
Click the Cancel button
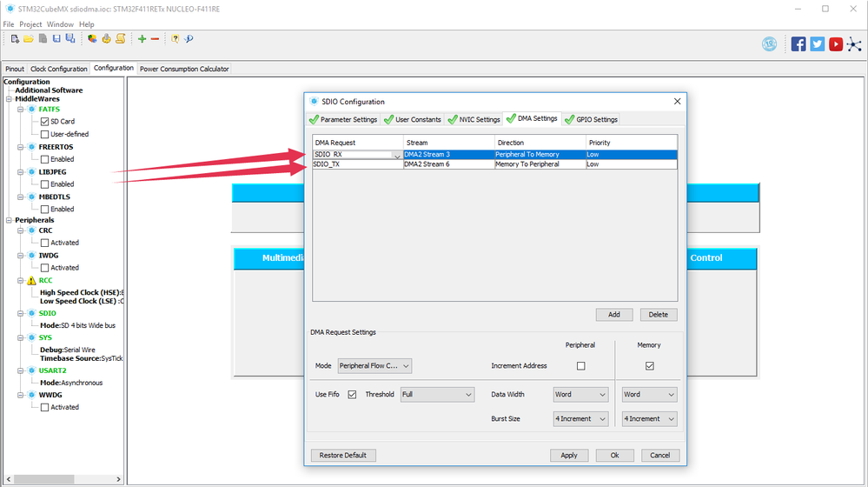[659, 456]
